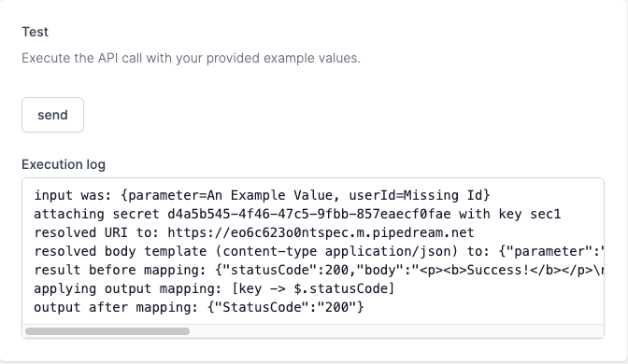Click the Execution log label
Screen dimensions: 628x364
click(x=64, y=164)
